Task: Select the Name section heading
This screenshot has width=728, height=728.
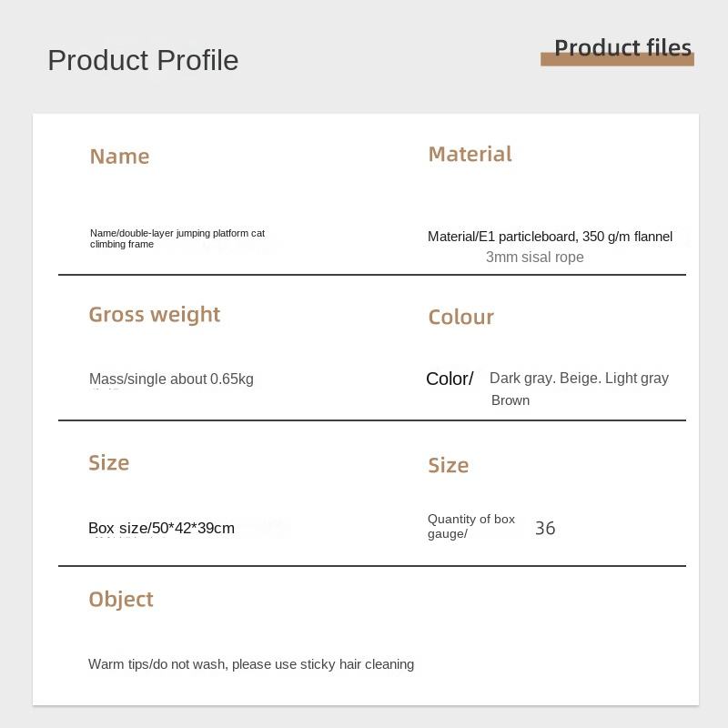Action: (x=119, y=157)
